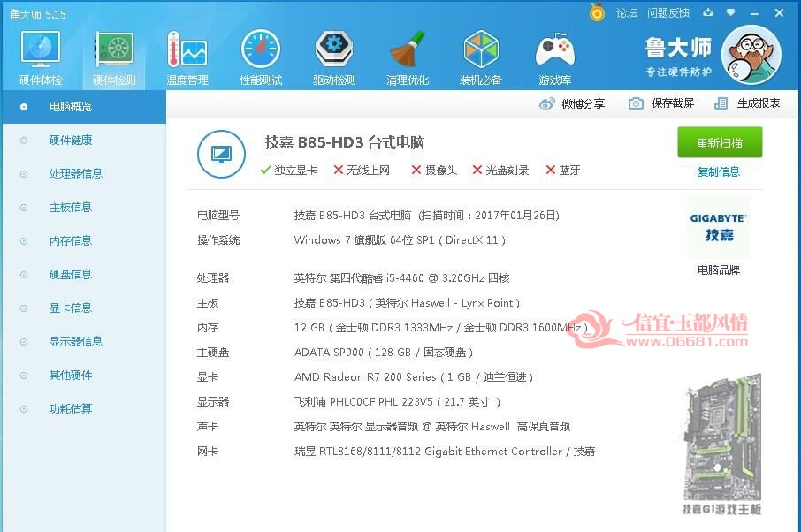Click the ADATA SP900 hard disk text
801x532 pixels.
pos(384,353)
